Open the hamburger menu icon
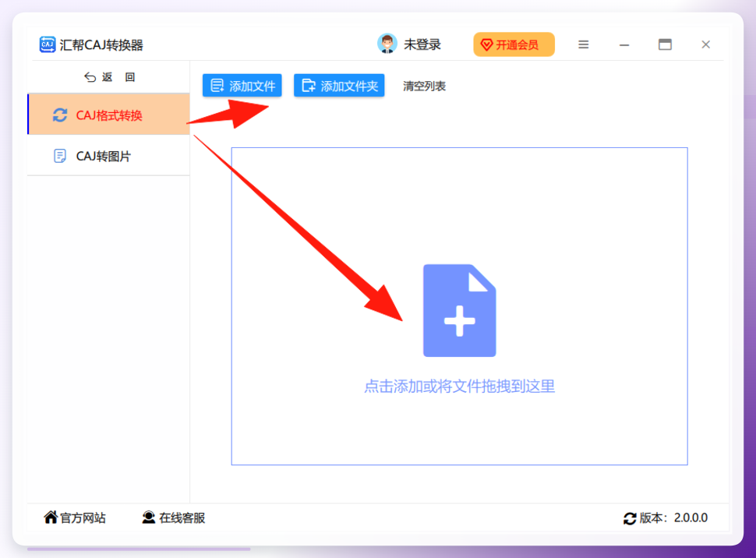Image resolution: width=756 pixels, height=558 pixels. (x=584, y=45)
